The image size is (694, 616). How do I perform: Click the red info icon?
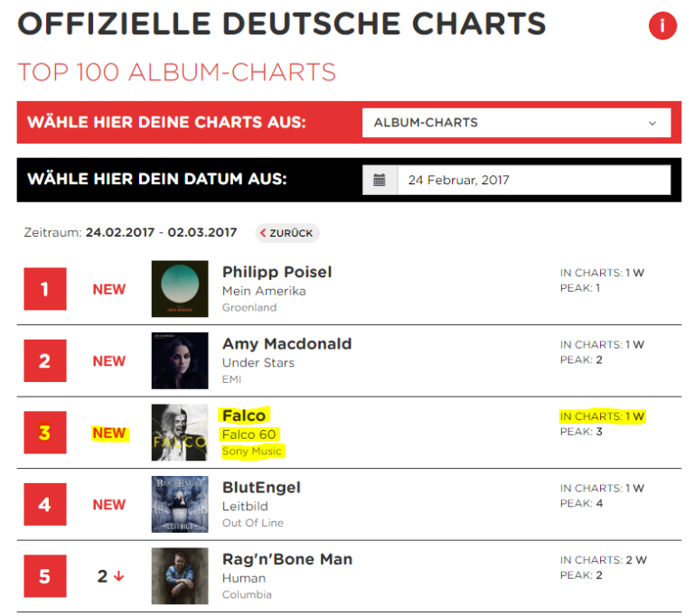pyautogui.click(x=662, y=25)
